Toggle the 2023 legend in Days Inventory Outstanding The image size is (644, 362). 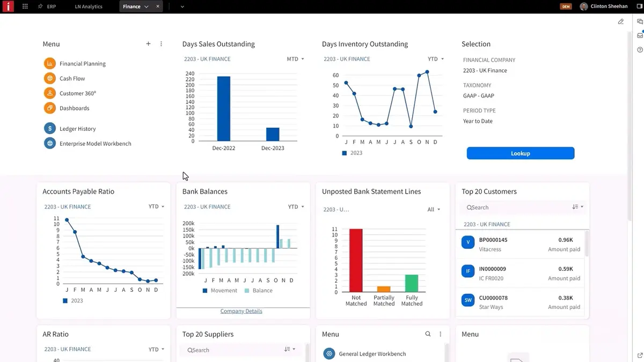pyautogui.click(x=352, y=153)
